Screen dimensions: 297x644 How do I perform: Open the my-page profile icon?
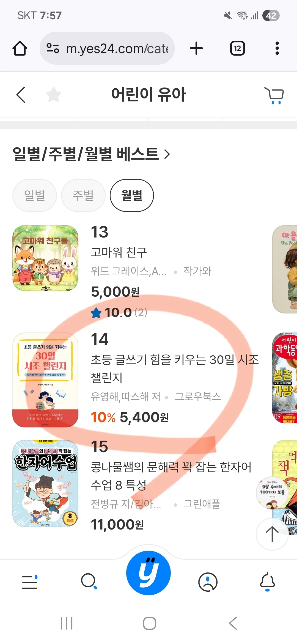pos(208,582)
